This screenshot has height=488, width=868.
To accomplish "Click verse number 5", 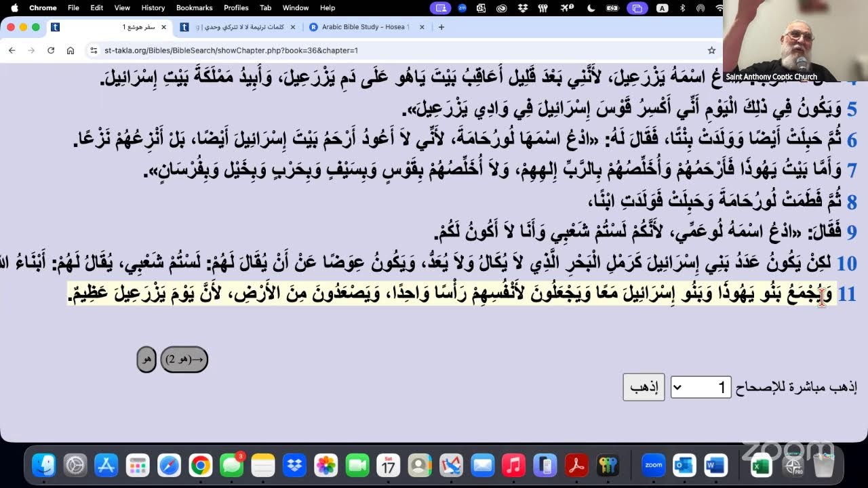I will 852,108.
